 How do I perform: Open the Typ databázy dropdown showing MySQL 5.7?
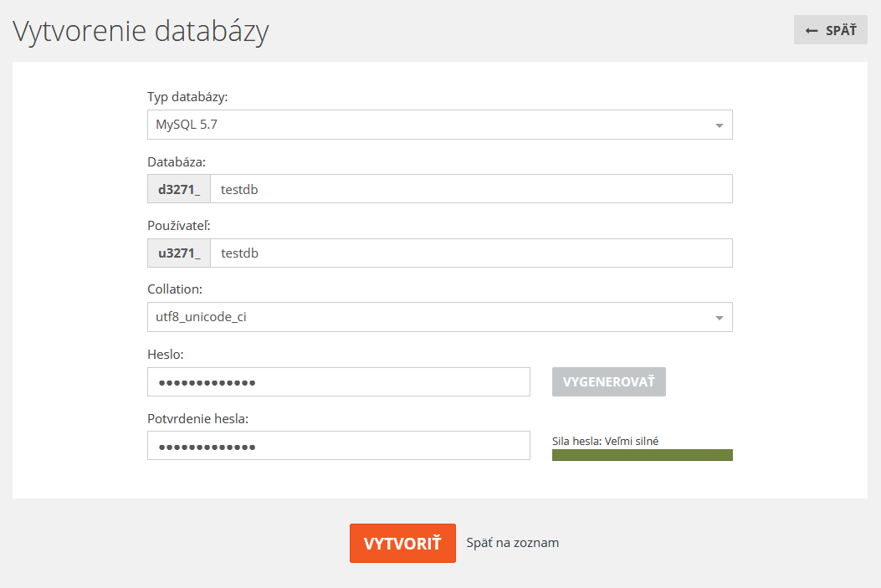440,125
